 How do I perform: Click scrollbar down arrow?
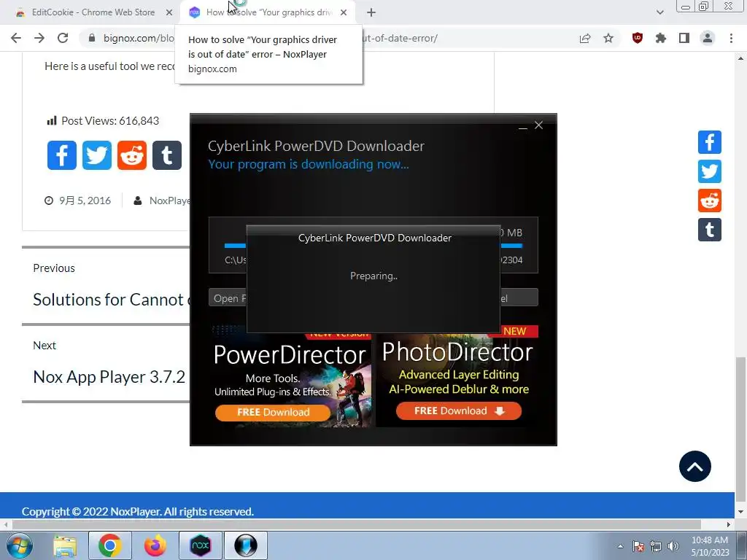tap(740, 511)
